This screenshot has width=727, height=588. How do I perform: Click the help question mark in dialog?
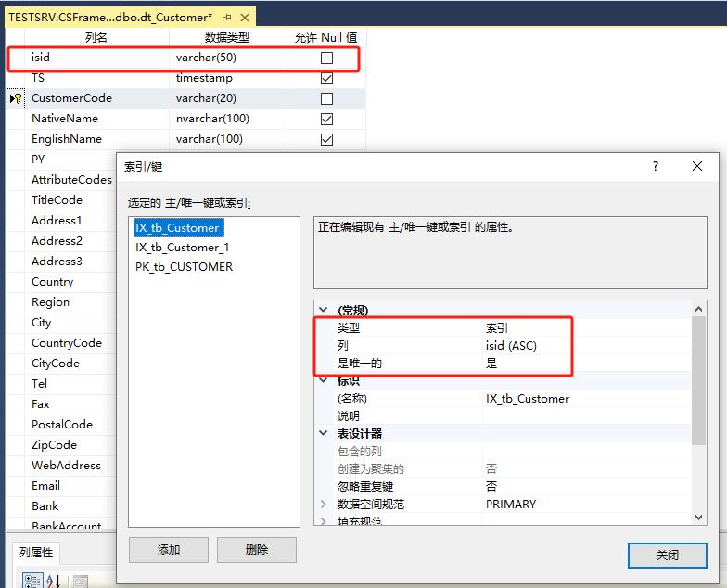point(656,166)
